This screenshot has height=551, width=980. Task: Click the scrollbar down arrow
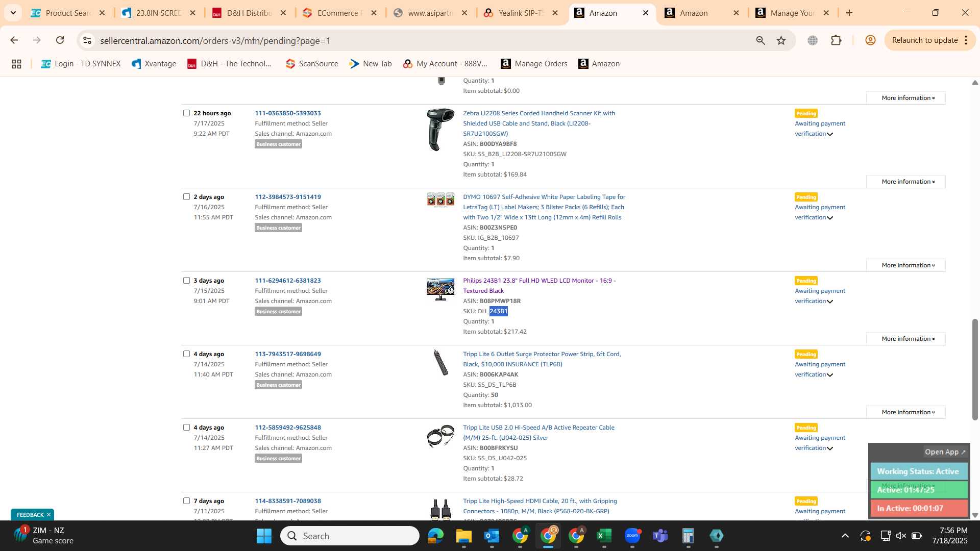click(x=975, y=515)
